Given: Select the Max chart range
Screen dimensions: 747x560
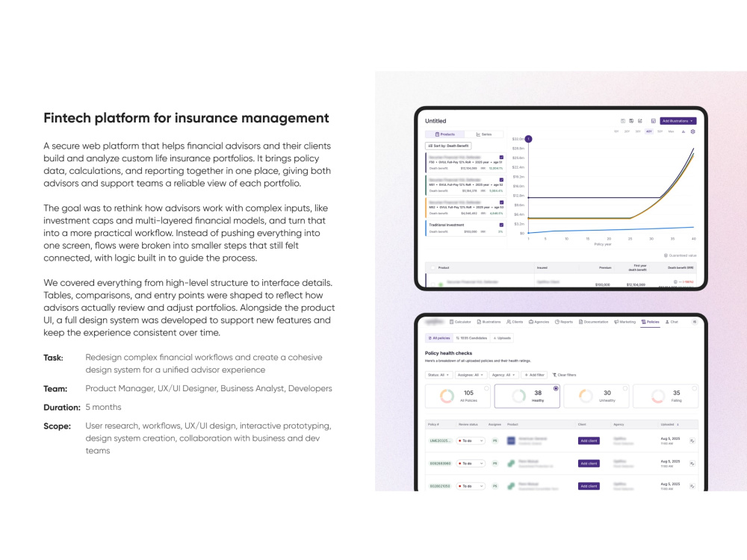Looking at the screenshot, I should 671,131.
